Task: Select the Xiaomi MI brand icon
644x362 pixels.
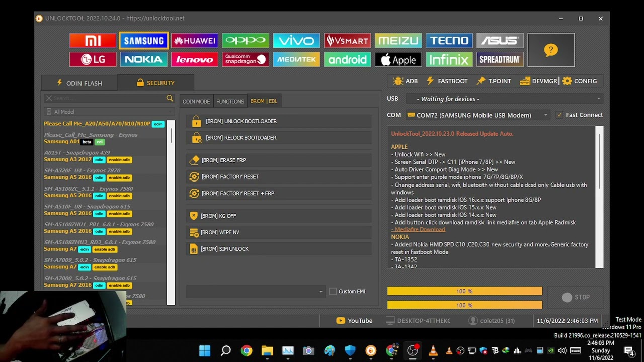Action: coord(93,41)
